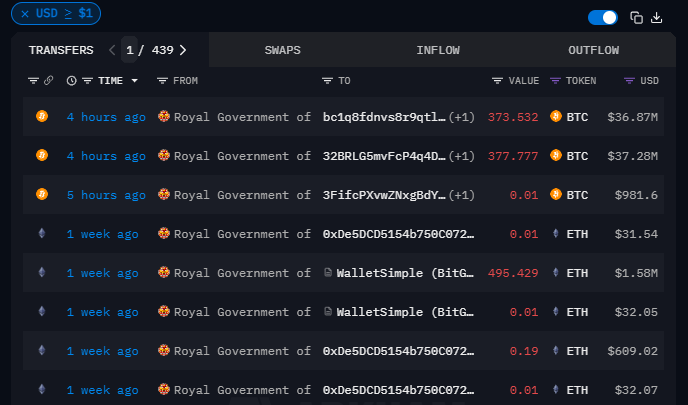Viewport: 688px width, 405px height.
Task: Select the TRANSFERS tab
Action: coord(61,50)
